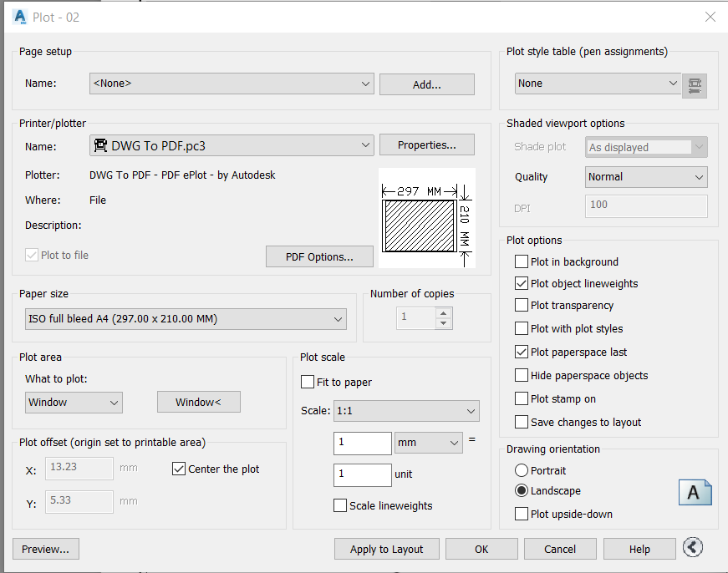Open the What to plot dropdown

click(74, 403)
